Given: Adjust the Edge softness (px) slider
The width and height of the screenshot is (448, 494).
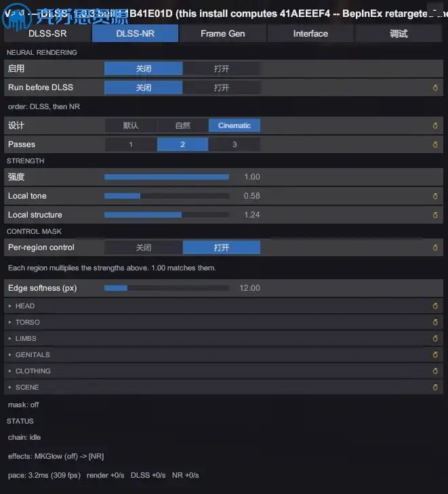Looking at the screenshot, I should tap(167, 288).
